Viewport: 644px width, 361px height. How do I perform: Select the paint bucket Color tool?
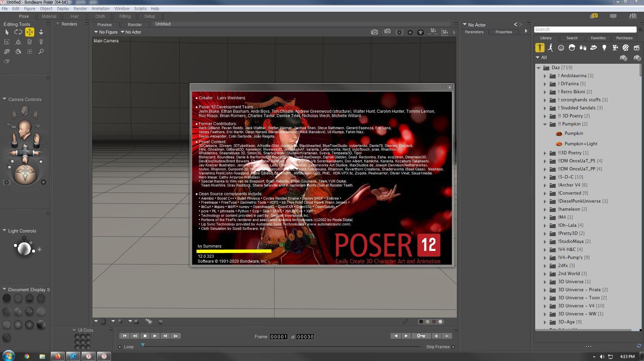(x=18, y=52)
